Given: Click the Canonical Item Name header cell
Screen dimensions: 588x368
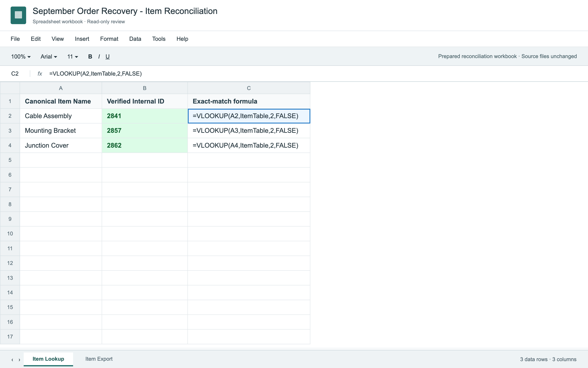Looking at the screenshot, I should (61, 101).
